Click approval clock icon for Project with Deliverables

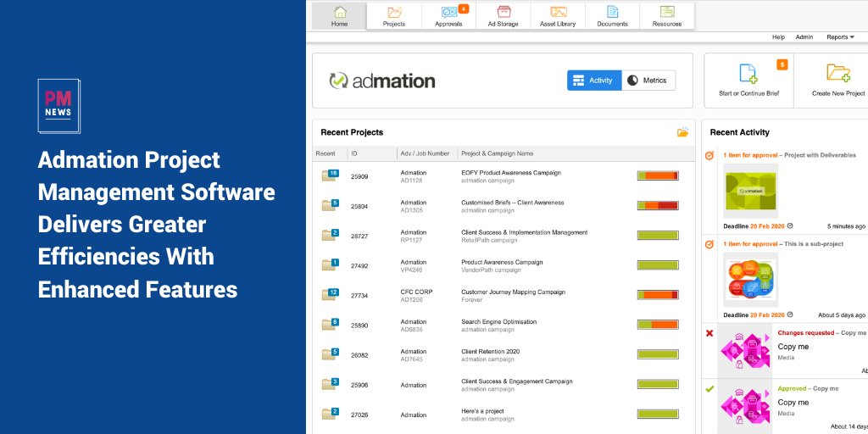click(x=709, y=156)
